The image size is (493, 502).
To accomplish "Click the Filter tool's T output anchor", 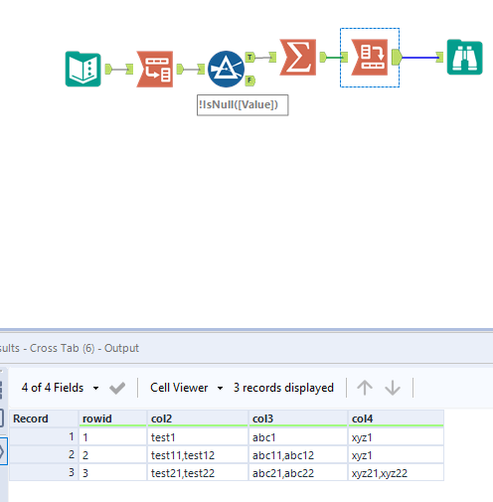I will (x=250, y=57).
